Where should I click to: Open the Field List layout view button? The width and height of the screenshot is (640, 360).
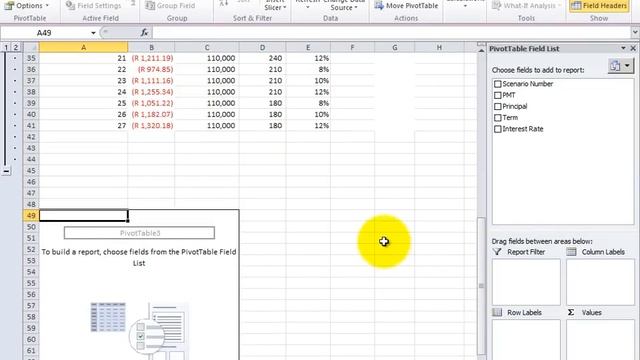(x=620, y=65)
